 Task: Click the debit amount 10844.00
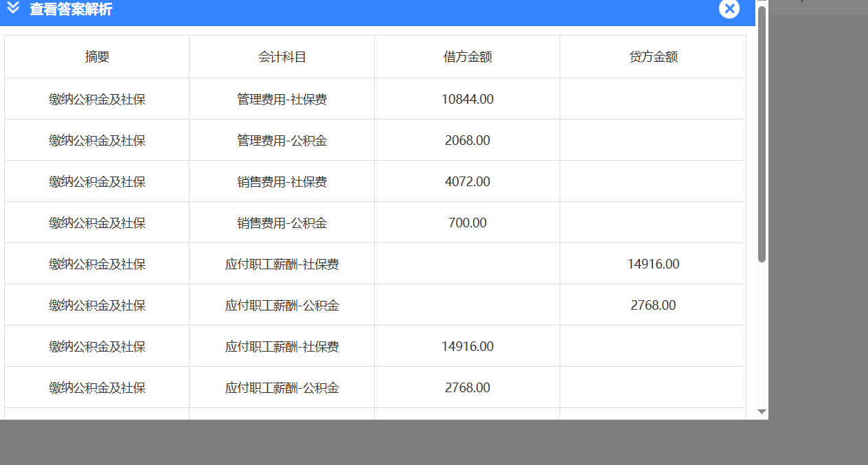coord(468,100)
